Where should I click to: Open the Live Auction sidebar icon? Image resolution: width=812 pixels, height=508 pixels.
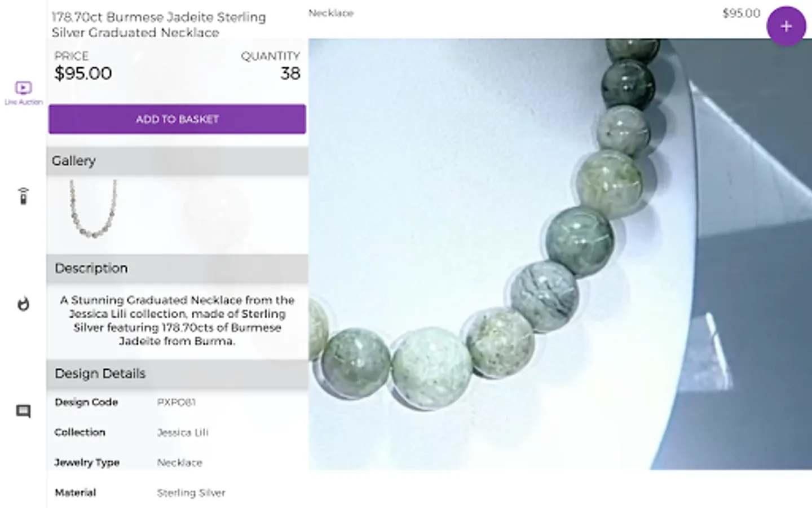pyautogui.click(x=23, y=93)
